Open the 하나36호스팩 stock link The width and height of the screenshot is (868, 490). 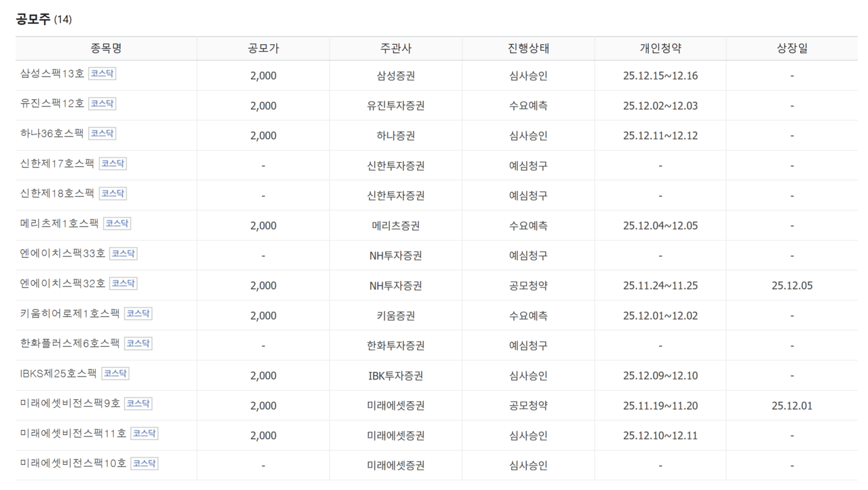tap(52, 134)
